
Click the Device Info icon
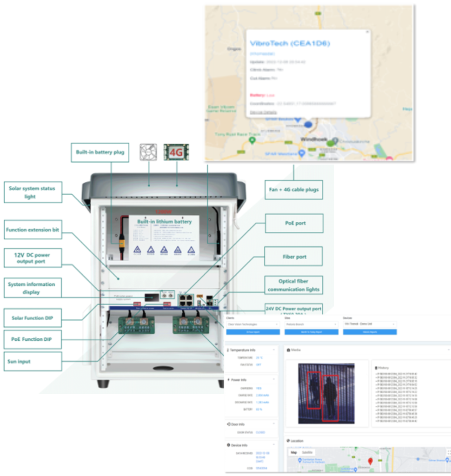point(228,445)
